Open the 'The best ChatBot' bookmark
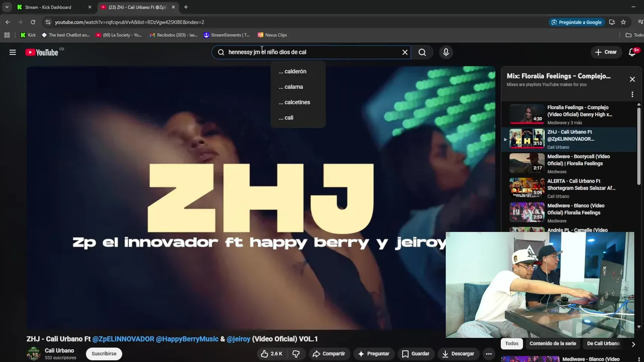Screen dimensions: 644x362 click(65, 35)
